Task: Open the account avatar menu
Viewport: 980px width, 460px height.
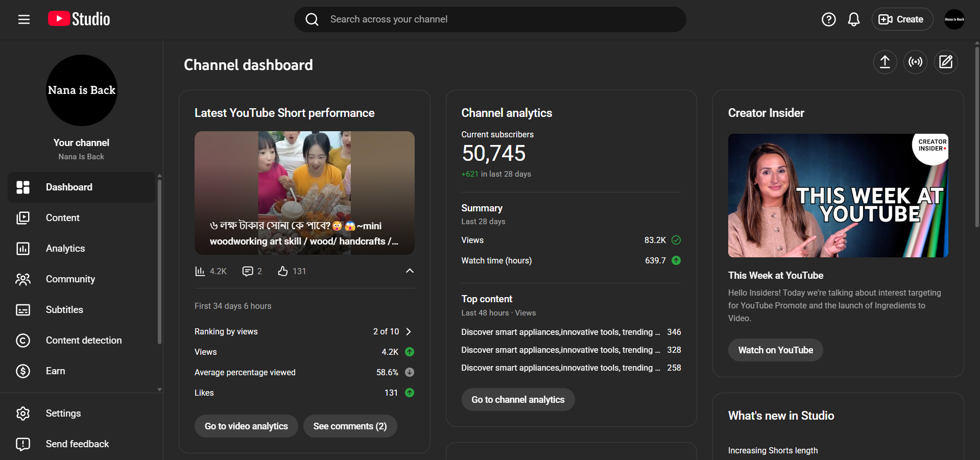Action: click(x=954, y=19)
